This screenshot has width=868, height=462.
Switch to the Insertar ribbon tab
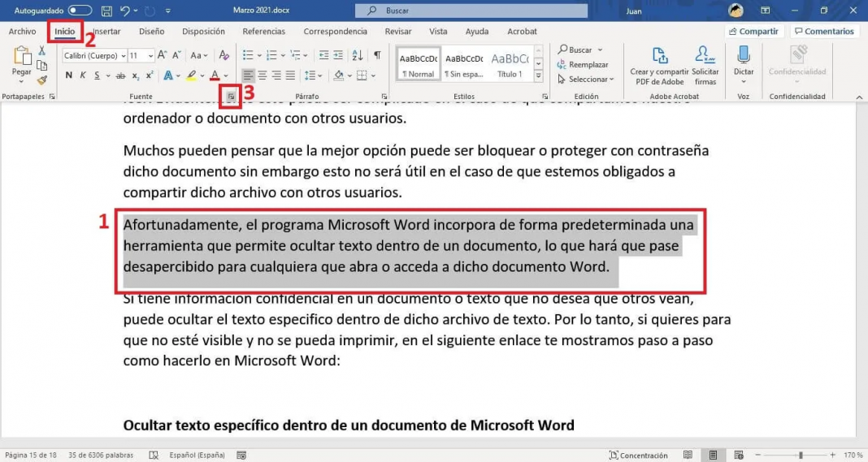pos(106,32)
